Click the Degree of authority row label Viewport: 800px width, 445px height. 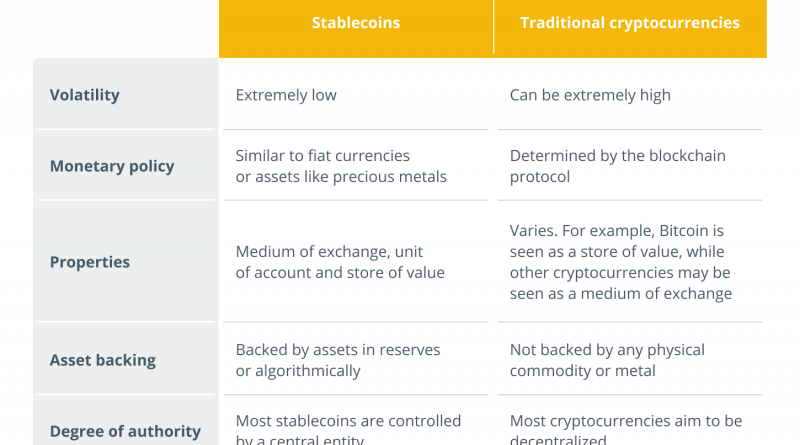tap(125, 431)
